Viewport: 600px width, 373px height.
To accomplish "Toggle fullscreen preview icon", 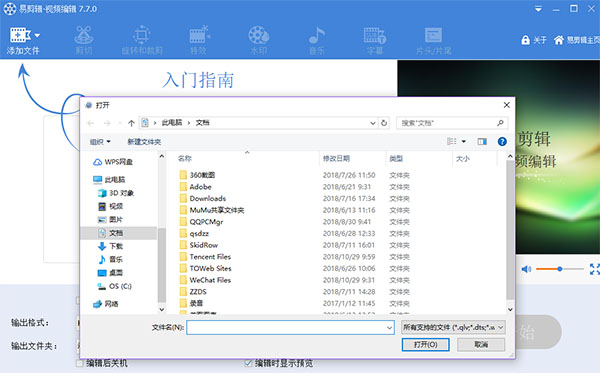I will tap(595, 269).
